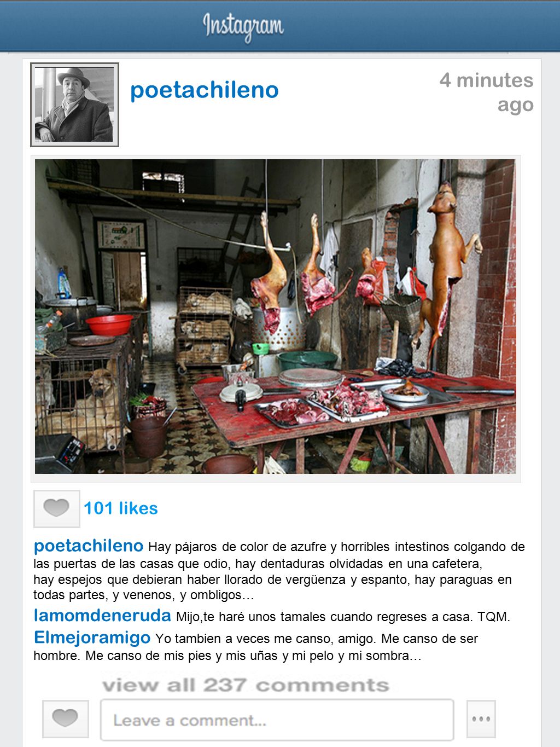Open the poetachileno username at top
Screen dimensions: 560x747
coord(205,90)
